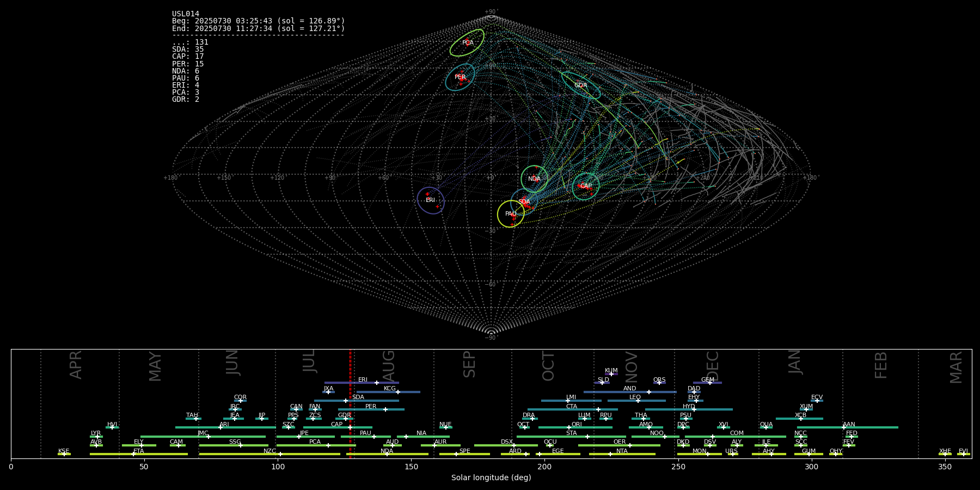Click the KUM shower label in timeline
The height and width of the screenshot is (490, 980).
coord(611,371)
